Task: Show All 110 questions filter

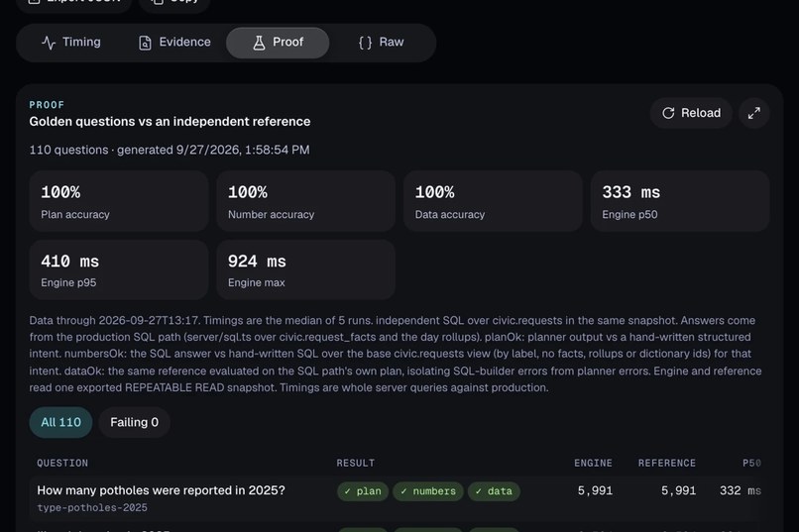Action: [60, 423]
